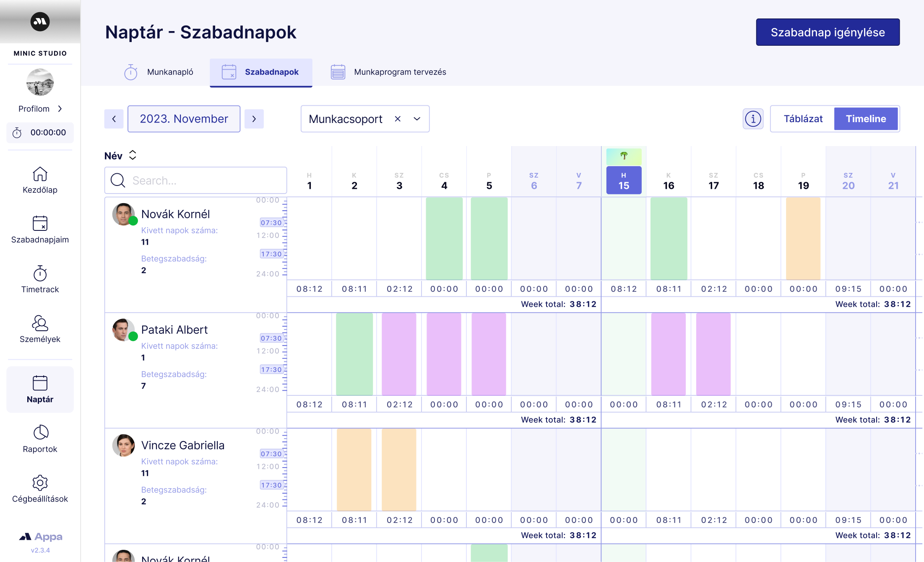Screen dimensions: 924x562
Task: Click the Profilom expander link
Action: tap(40, 108)
